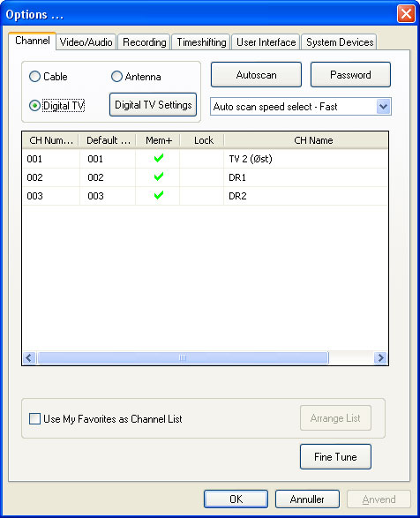
Task: Open the Recording tab
Action: click(145, 42)
